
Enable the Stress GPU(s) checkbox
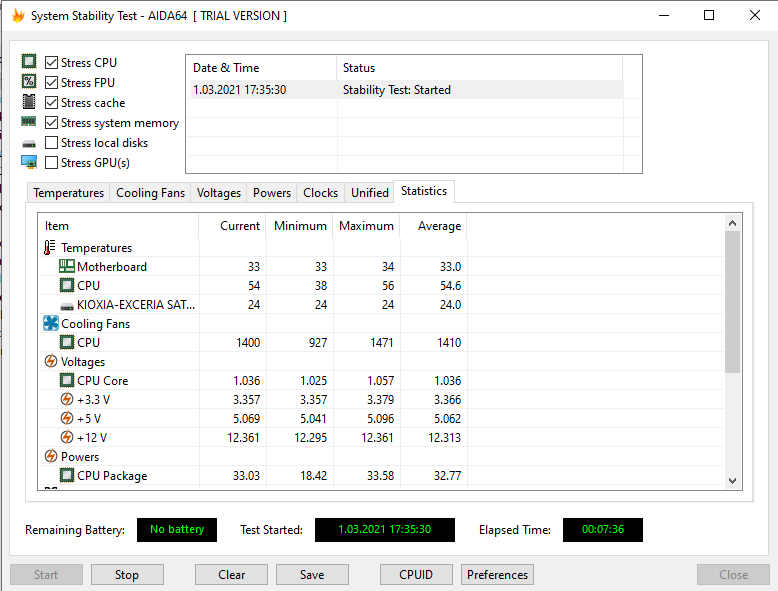[x=51, y=163]
